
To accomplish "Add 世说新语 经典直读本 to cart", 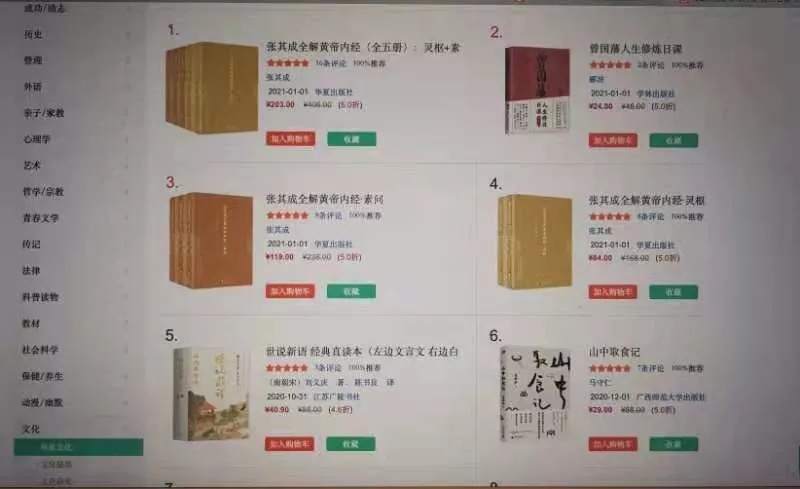I will tap(289, 444).
